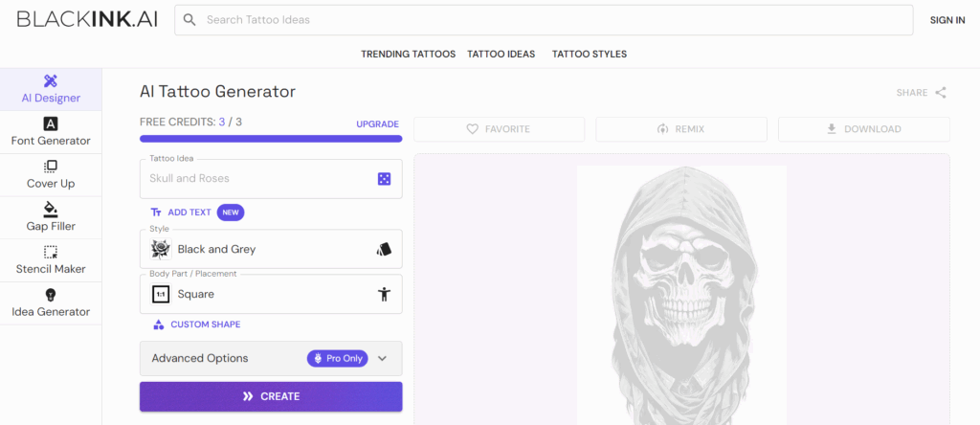Click the Stencil Maker dashed square icon
980x425 pixels.
tap(51, 252)
